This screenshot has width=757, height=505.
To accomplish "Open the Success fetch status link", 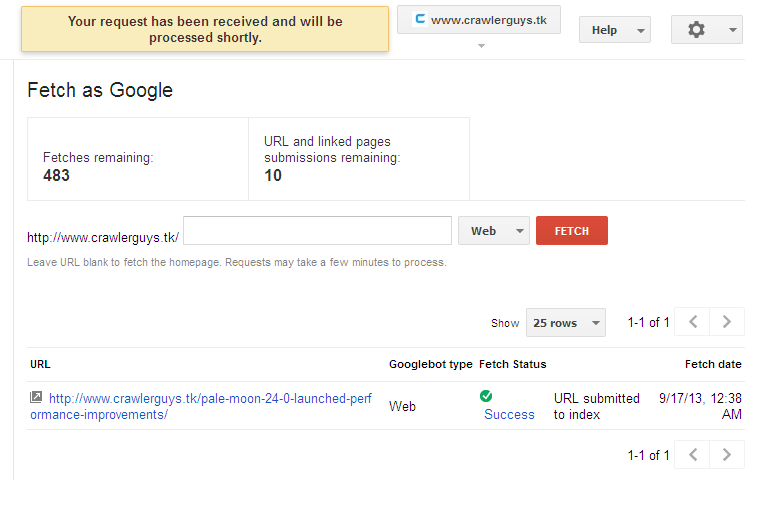I will (x=509, y=415).
